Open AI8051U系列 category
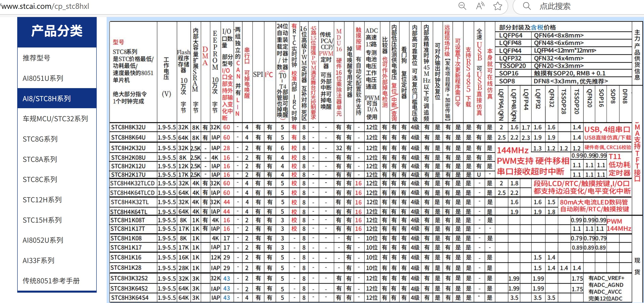Screen dimensions: 644x303 pyautogui.click(x=43, y=78)
